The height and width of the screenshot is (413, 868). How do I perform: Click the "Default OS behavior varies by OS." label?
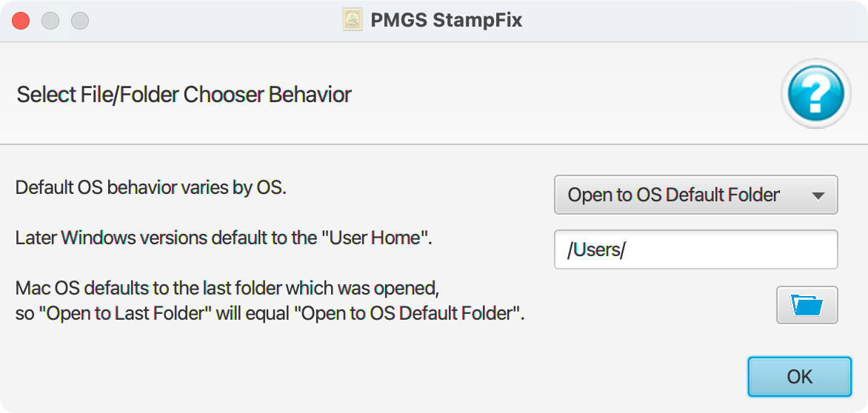[150, 188]
